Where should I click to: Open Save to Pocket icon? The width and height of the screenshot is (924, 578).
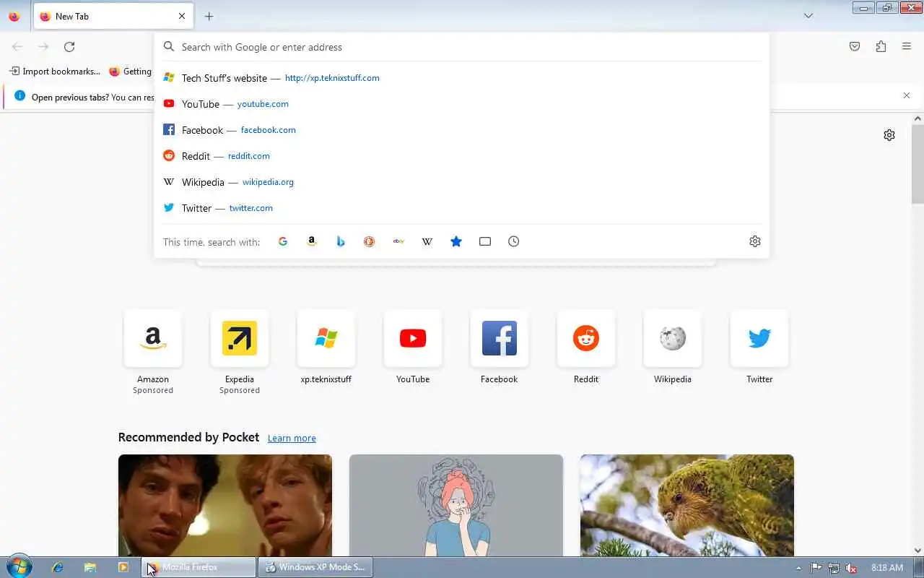click(855, 47)
